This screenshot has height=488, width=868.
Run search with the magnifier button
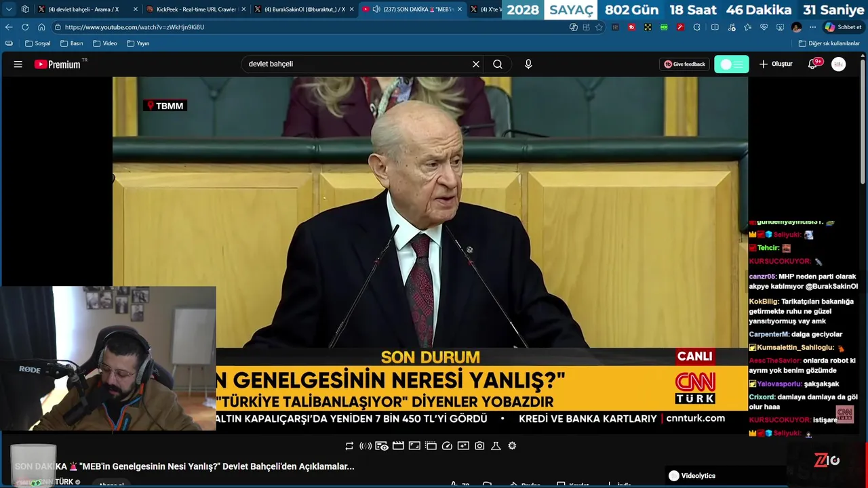[x=498, y=64]
